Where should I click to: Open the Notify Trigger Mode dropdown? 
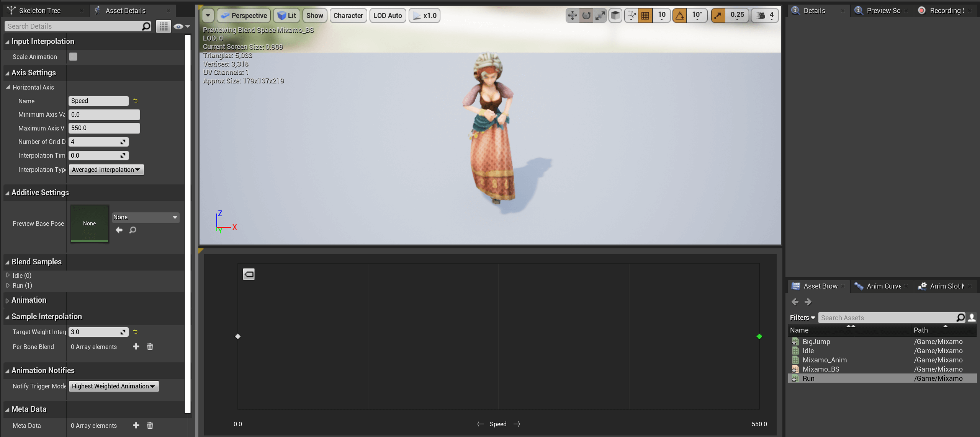114,386
